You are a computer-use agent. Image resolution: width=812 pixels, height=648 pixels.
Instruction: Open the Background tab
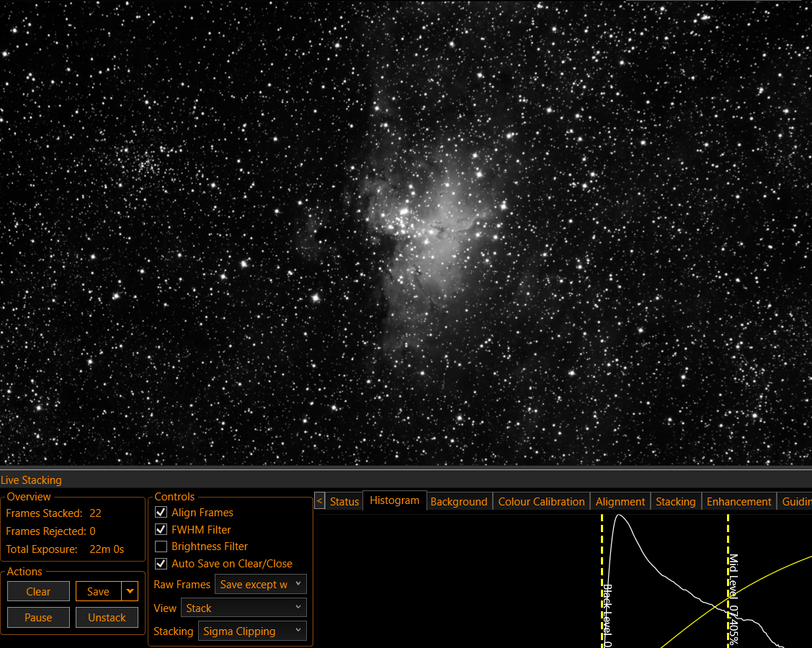(x=459, y=502)
